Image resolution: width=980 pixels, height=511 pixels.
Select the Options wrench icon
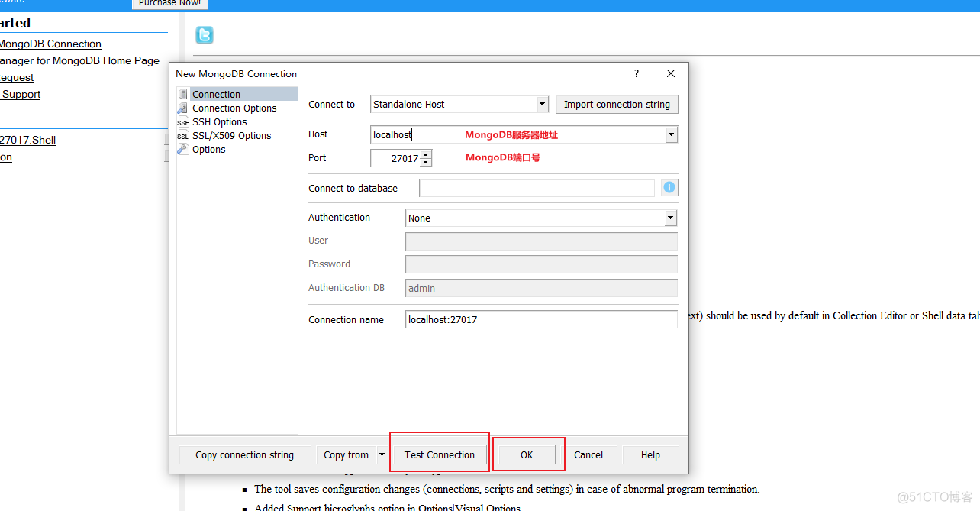[183, 149]
